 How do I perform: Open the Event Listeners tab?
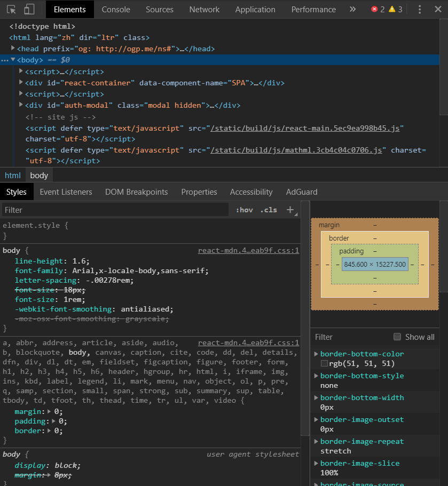(x=66, y=192)
